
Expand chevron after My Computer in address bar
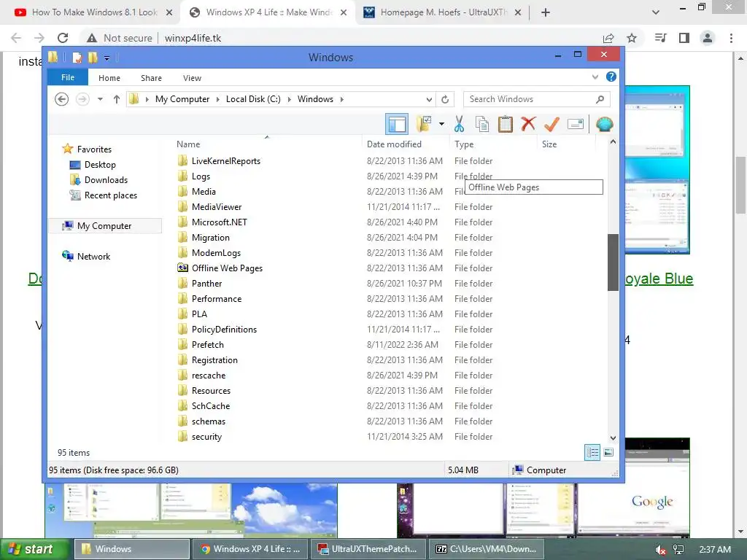pyautogui.click(x=217, y=99)
